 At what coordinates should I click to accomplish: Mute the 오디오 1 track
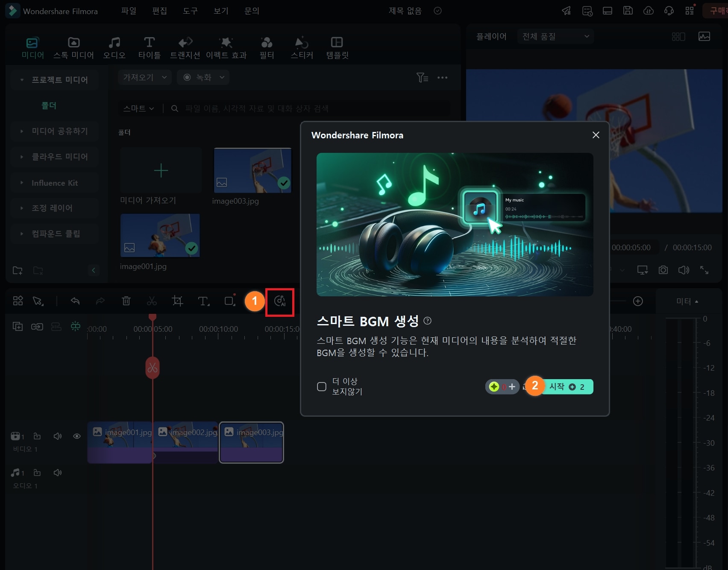point(57,473)
